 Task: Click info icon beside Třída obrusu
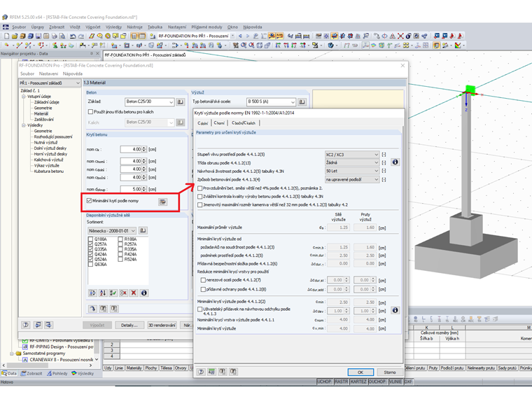(x=395, y=162)
